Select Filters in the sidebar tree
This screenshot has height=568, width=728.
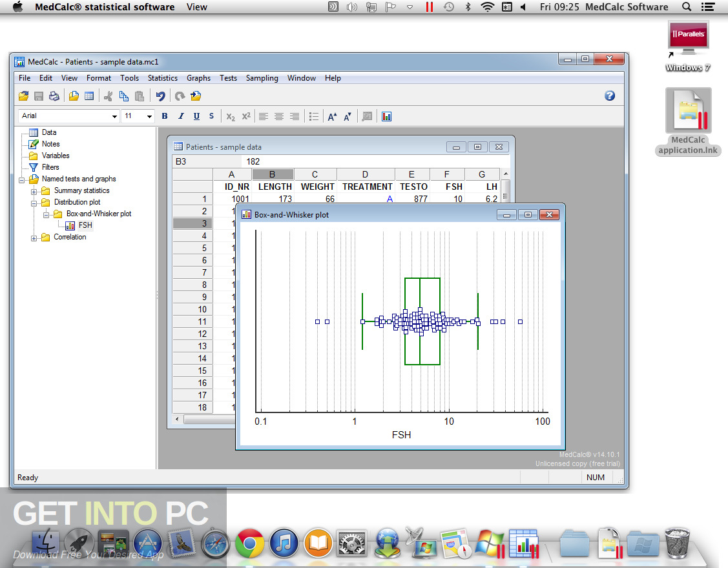[x=50, y=167]
